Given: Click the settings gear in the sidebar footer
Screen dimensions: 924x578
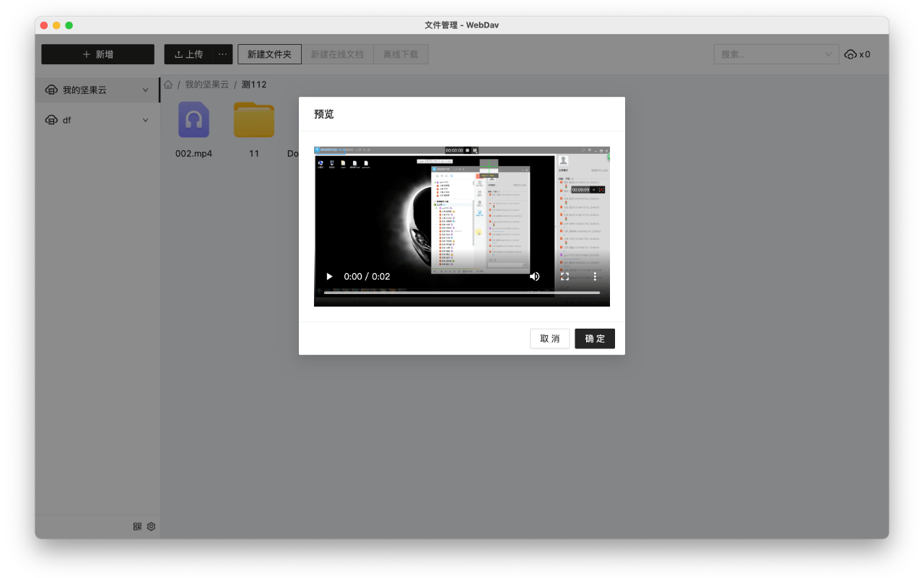Looking at the screenshot, I should pos(150,526).
